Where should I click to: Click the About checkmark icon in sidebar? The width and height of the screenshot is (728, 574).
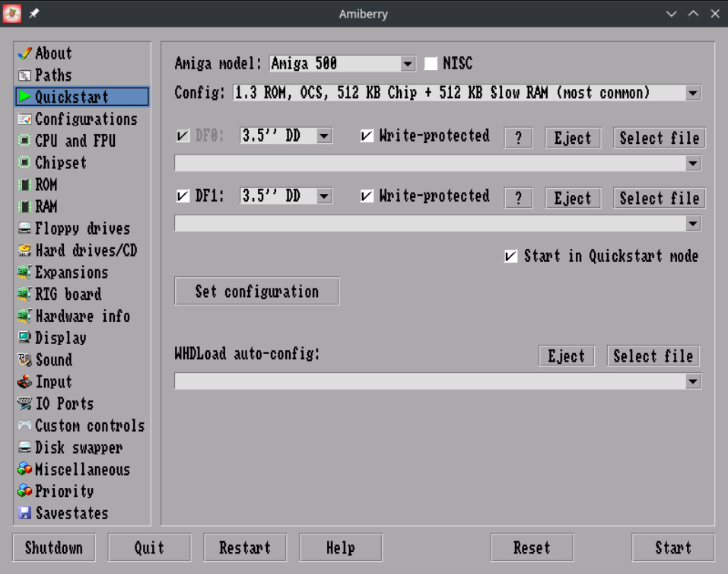[x=24, y=53]
